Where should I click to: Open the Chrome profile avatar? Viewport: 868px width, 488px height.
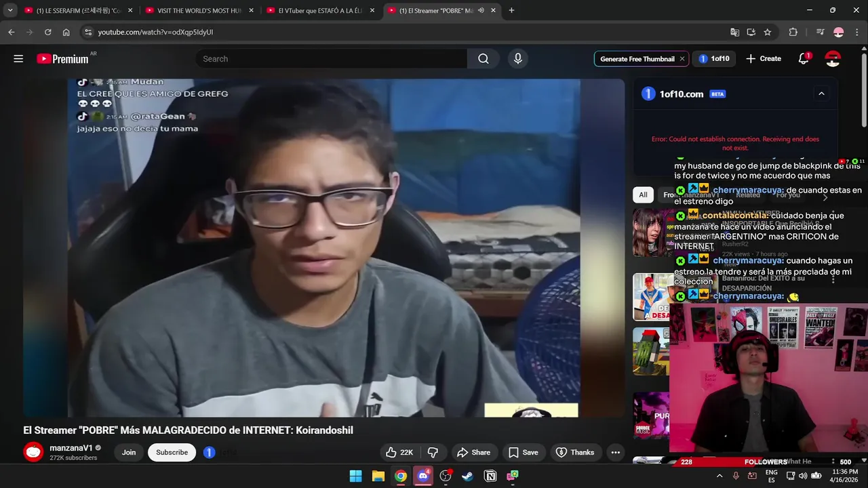coord(838,32)
